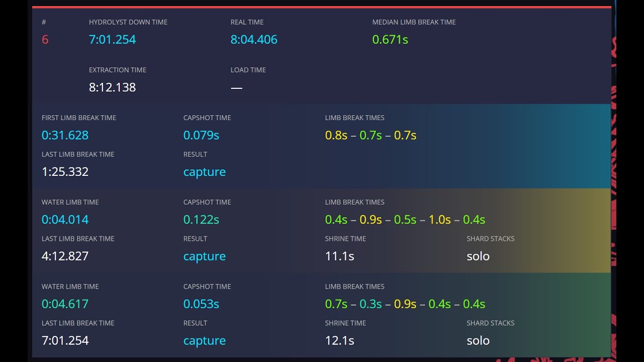Select first limb break time 0:31.628
This screenshot has width=644, height=362.
[x=65, y=135]
